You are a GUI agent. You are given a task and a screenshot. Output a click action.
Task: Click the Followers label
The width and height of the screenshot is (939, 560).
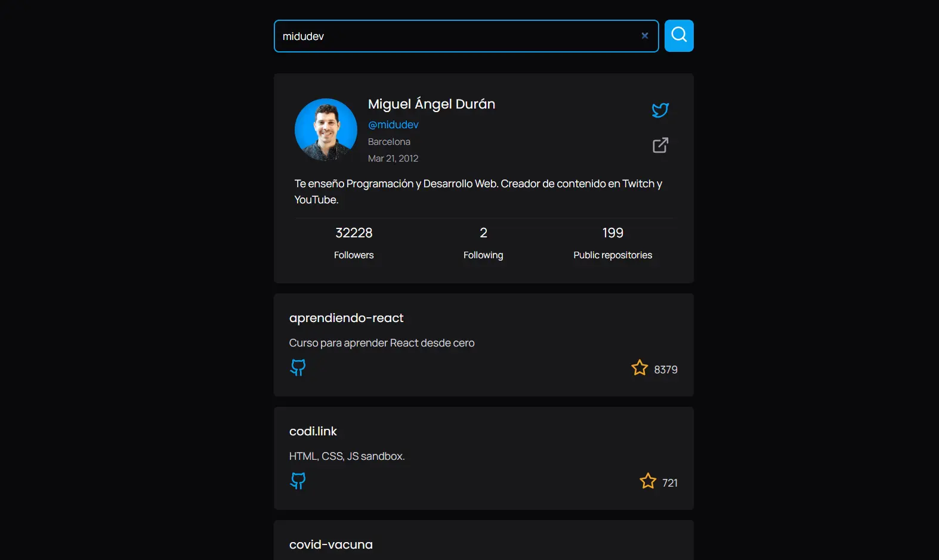354,255
